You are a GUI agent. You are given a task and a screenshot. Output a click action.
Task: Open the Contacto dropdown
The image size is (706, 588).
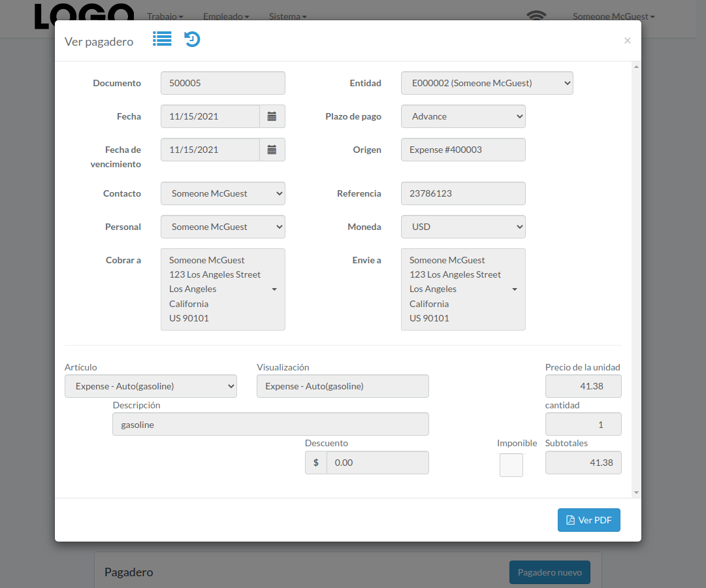tap(223, 193)
